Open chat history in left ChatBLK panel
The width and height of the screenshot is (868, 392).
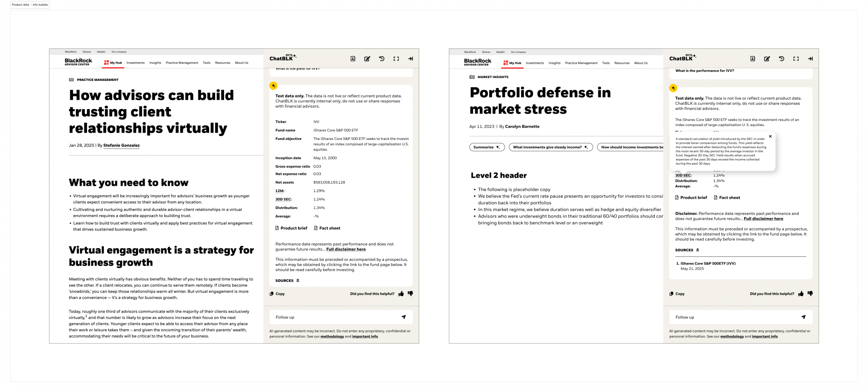tap(382, 59)
